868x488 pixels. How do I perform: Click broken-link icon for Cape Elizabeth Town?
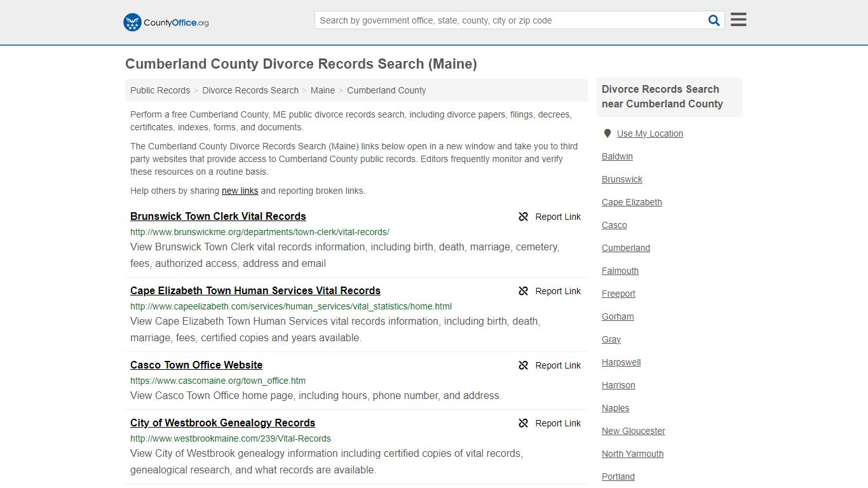[x=524, y=291]
